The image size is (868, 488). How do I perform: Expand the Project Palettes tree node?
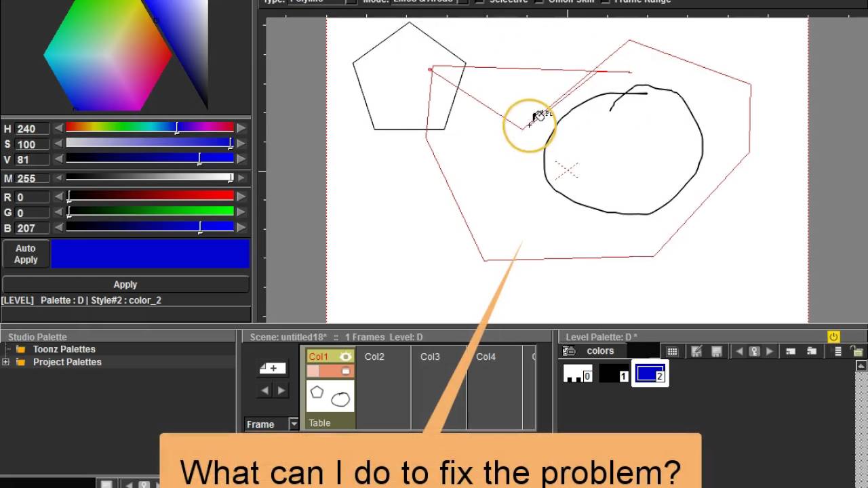(x=5, y=362)
